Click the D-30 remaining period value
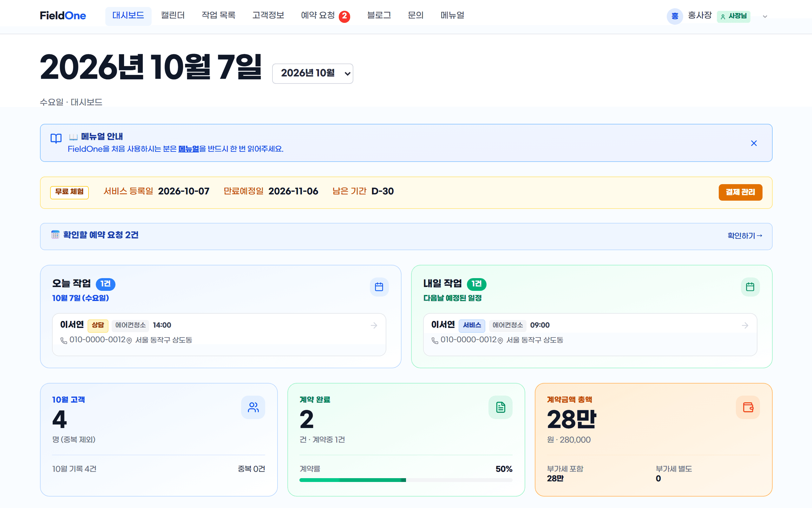 tap(383, 191)
